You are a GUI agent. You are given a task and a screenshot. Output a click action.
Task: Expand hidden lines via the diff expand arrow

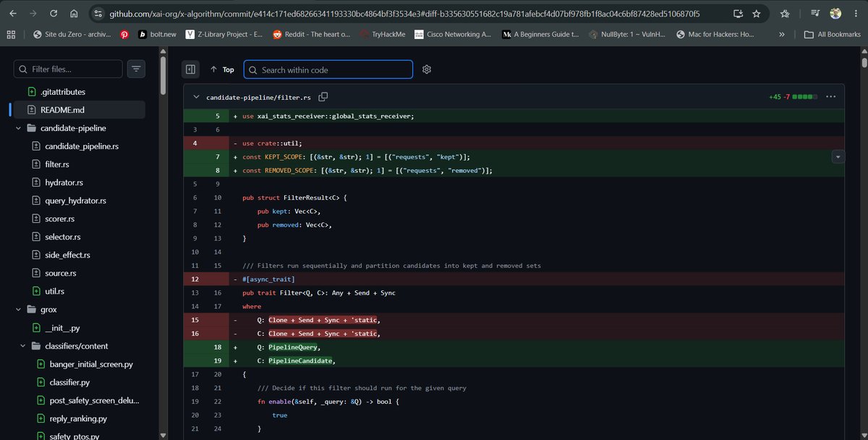[838, 156]
